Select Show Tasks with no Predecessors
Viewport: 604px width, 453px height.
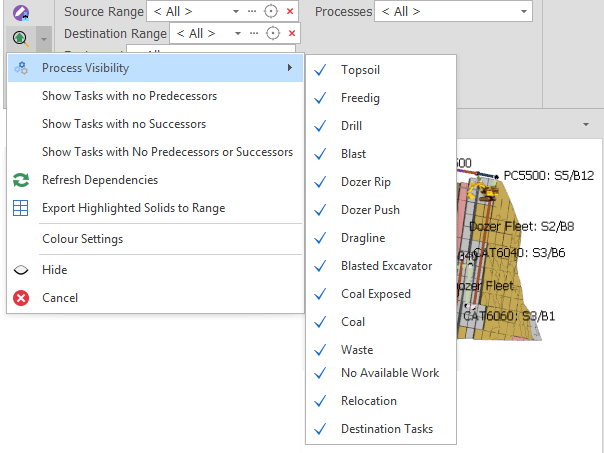coord(129,96)
